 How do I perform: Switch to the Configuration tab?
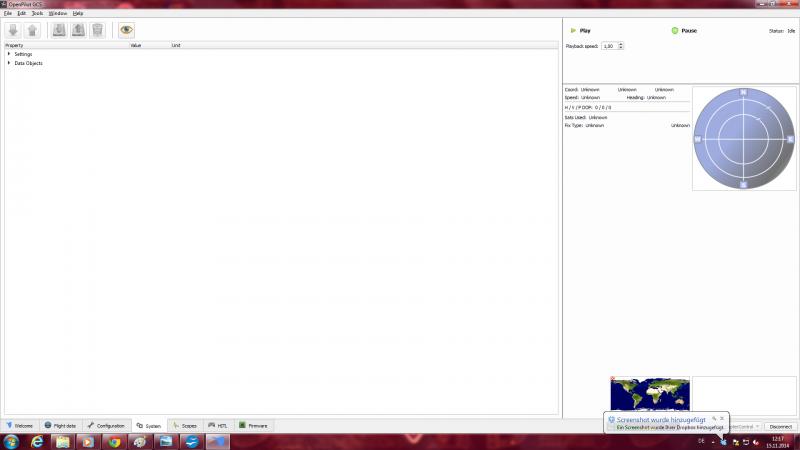106,426
